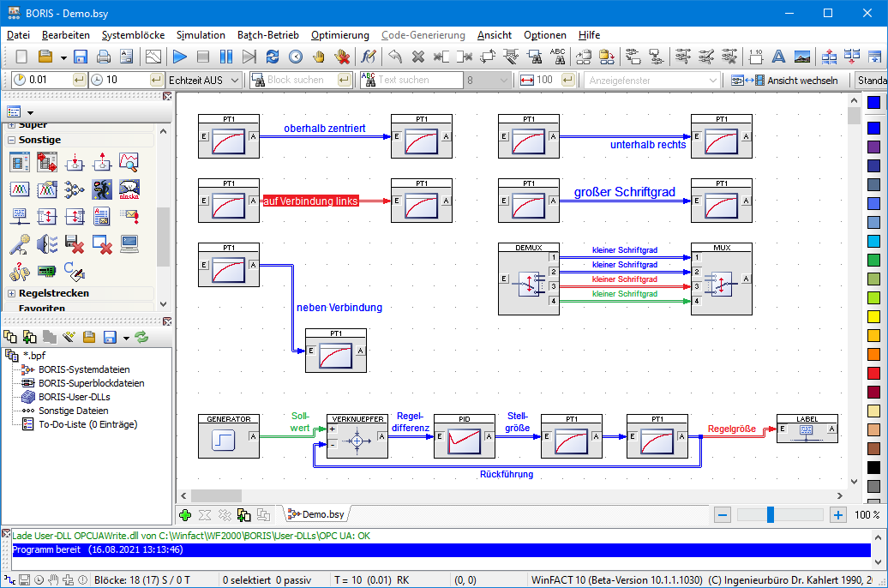Pick the yellow color swatch
888x588 pixels.
coord(873,316)
